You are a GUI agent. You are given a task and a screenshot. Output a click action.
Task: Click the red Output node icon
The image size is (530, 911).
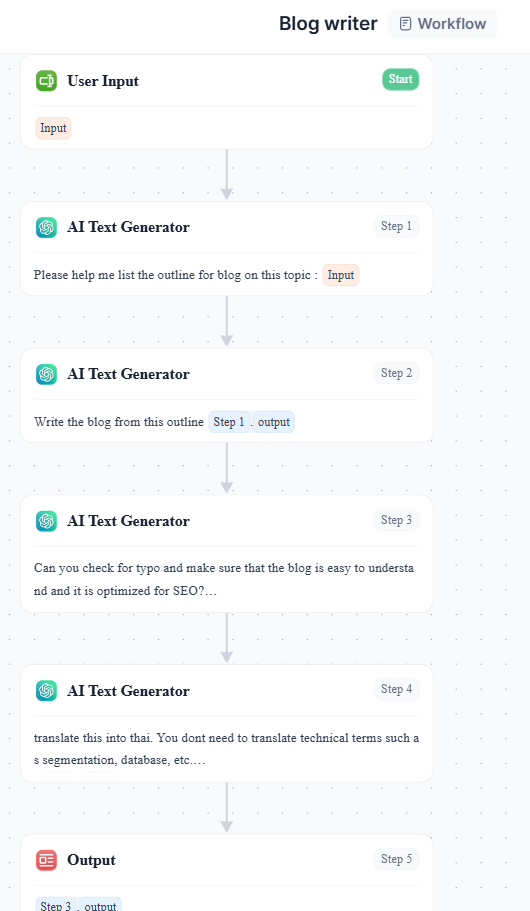46,860
